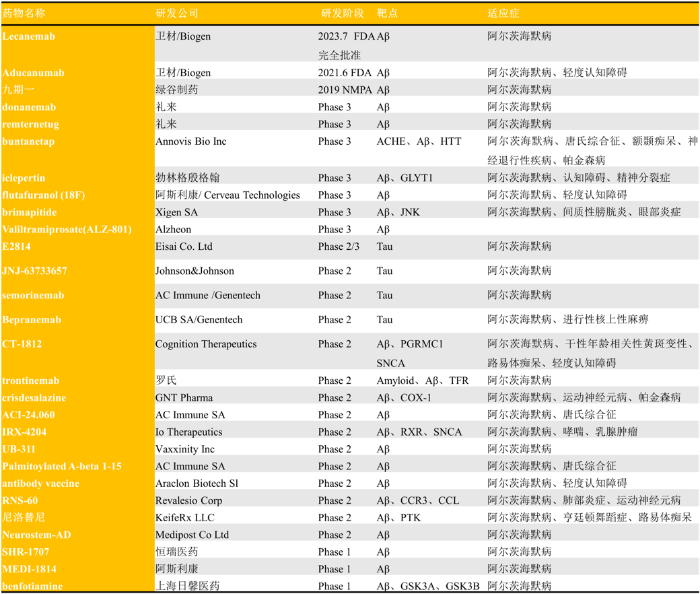This screenshot has width=700, height=594.
Task: Click the Aβ、GSK3A、GSK3B target cell
Action: point(428,586)
